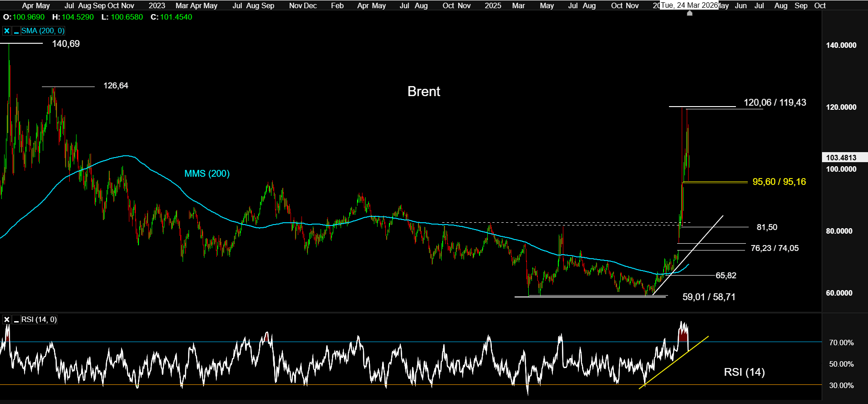Select the 59,01 / 58,71 support label
Screen dimensions: 868x404
(709, 297)
